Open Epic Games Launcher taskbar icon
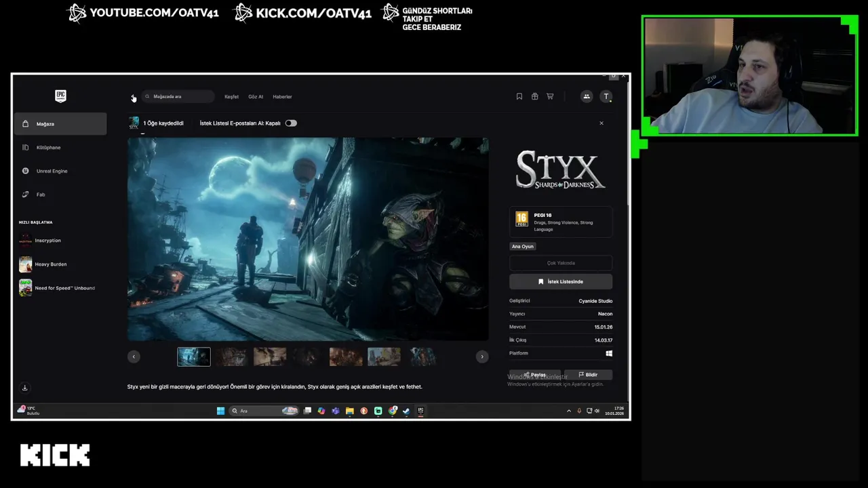868x488 pixels. click(420, 411)
